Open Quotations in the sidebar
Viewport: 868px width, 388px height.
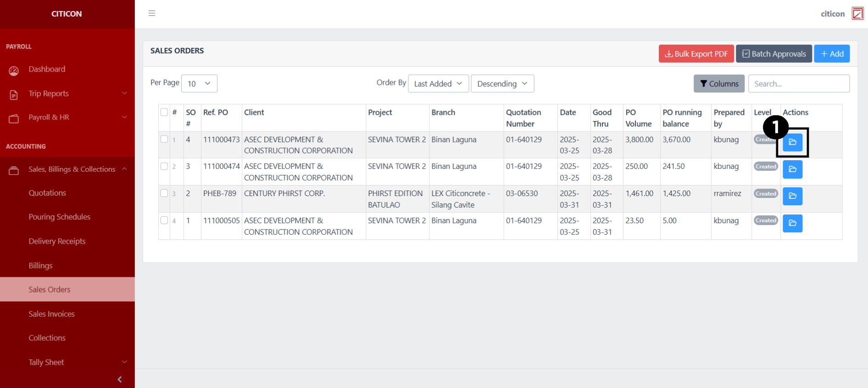point(47,193)
